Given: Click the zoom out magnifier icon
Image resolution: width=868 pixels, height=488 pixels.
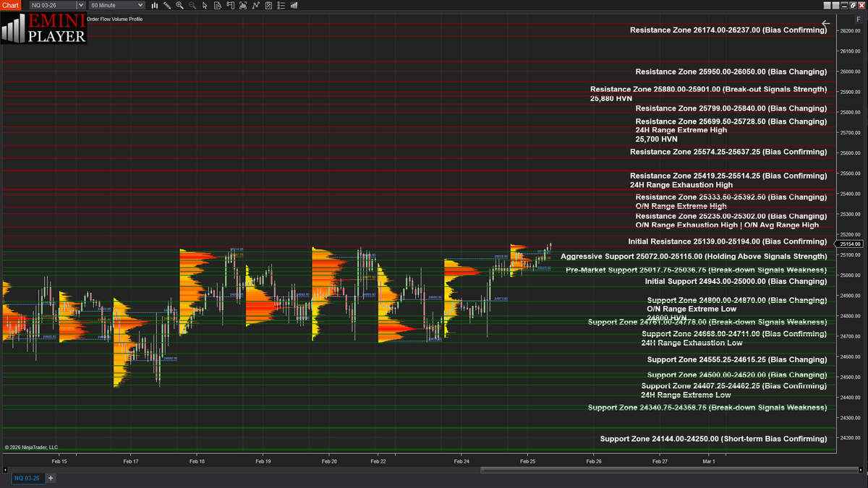Looking at the screenshot, I should [192, 5].
